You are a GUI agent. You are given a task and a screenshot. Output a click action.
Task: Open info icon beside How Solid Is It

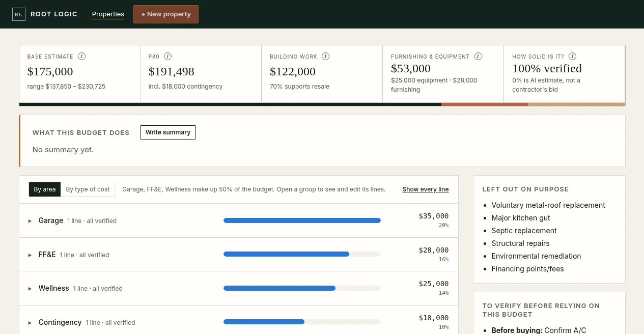tap(572, 57)
